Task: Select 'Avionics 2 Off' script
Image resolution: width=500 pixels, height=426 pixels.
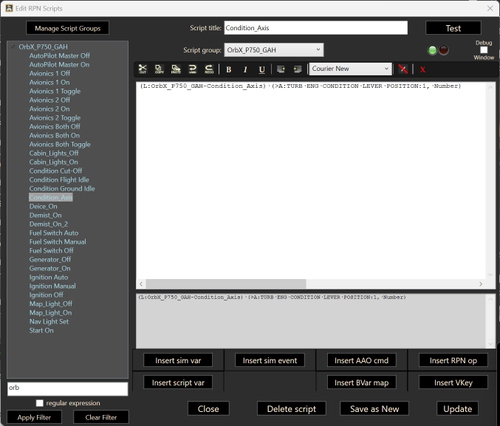Action: (x=50, y=100)
